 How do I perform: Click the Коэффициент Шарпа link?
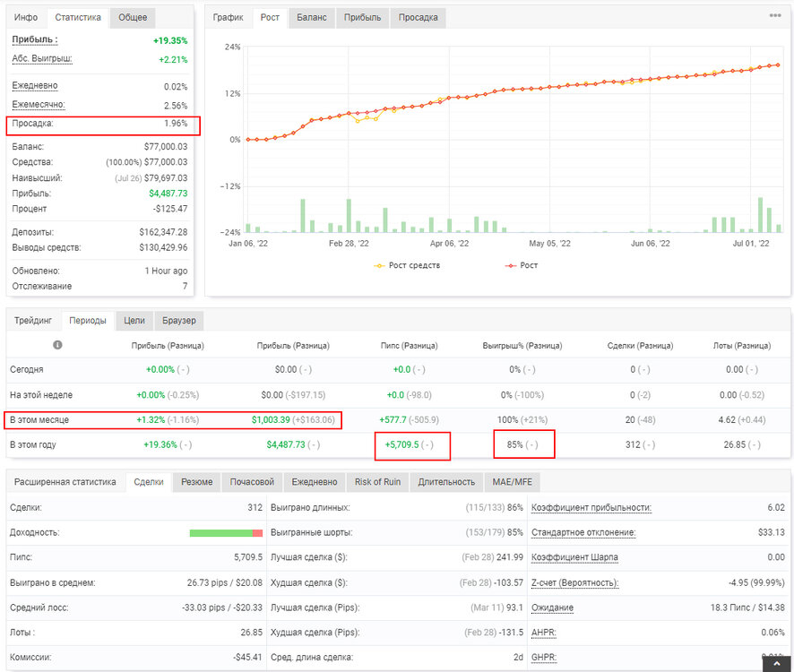click(574, 557)
